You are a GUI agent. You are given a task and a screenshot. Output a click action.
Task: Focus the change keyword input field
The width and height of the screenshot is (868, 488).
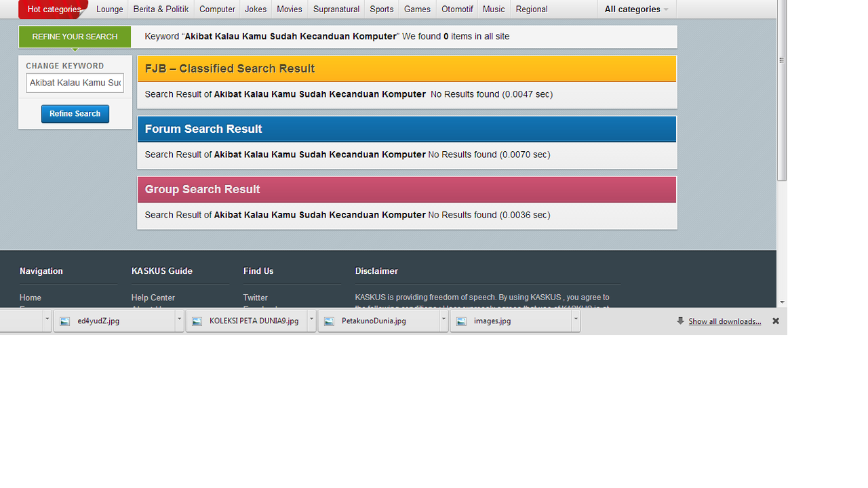click(x=75, y=83)
